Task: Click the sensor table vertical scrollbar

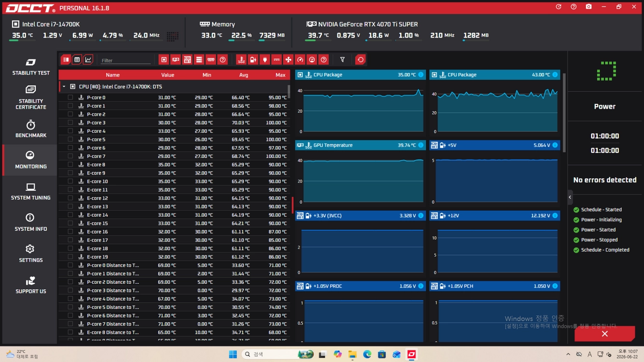Action: click(289, 91)
